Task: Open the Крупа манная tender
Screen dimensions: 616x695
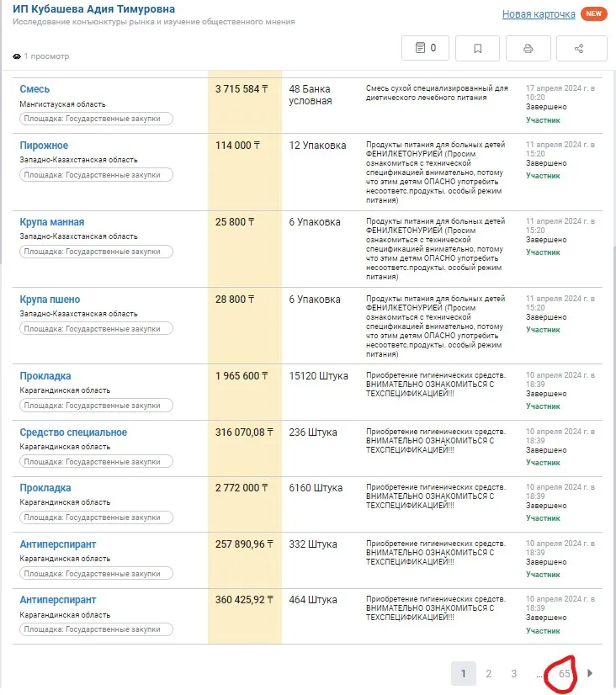Action: tap(52, 222)
